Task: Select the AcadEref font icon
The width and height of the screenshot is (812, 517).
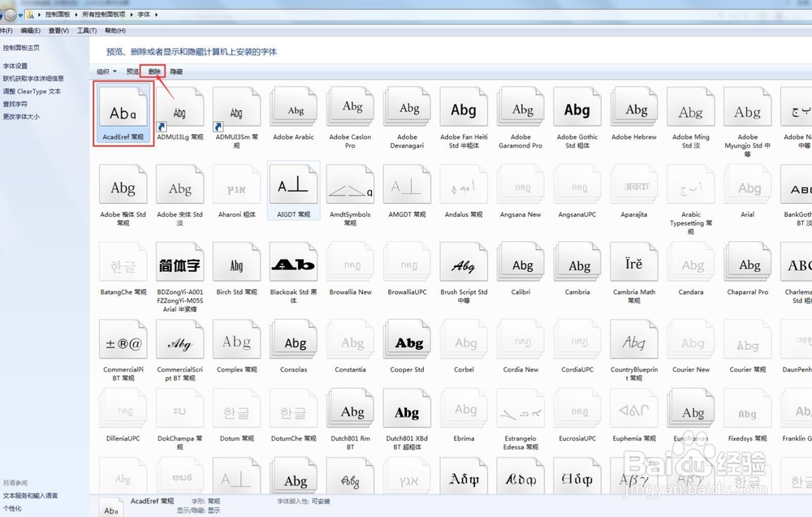Action: 123,106
